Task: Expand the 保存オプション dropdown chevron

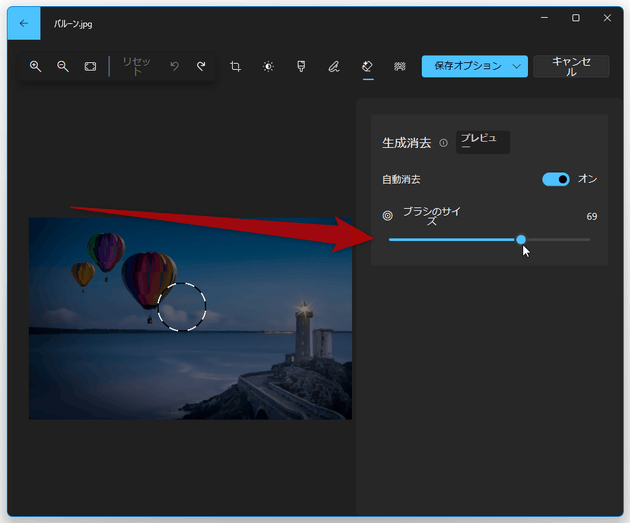Action: tap(517, 66)
